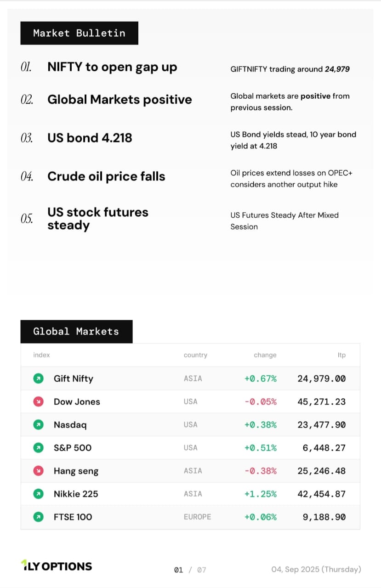Click the red down-arrow icon beside Dow Jones
The width and height of the screenshot is (381, 588).
click(39, 401)
